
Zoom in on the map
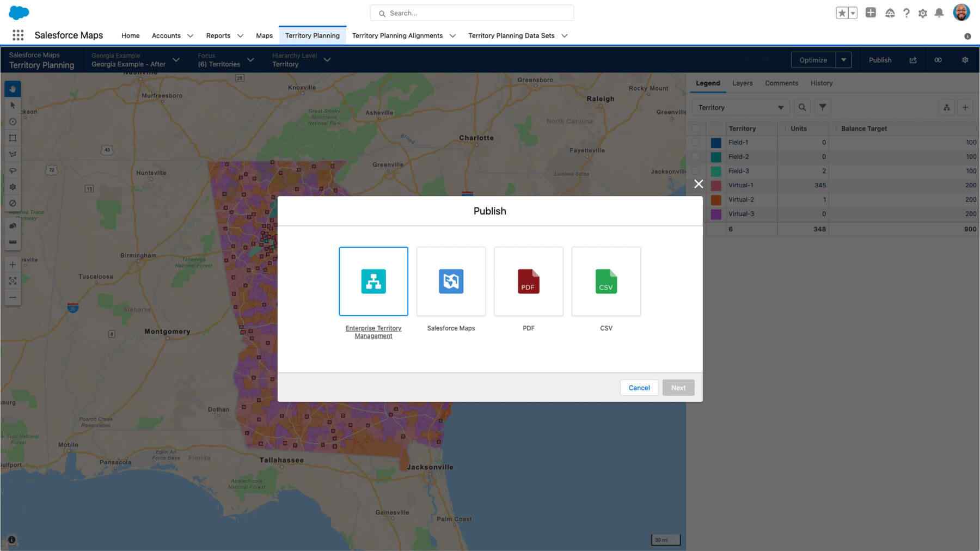[13, 265]
